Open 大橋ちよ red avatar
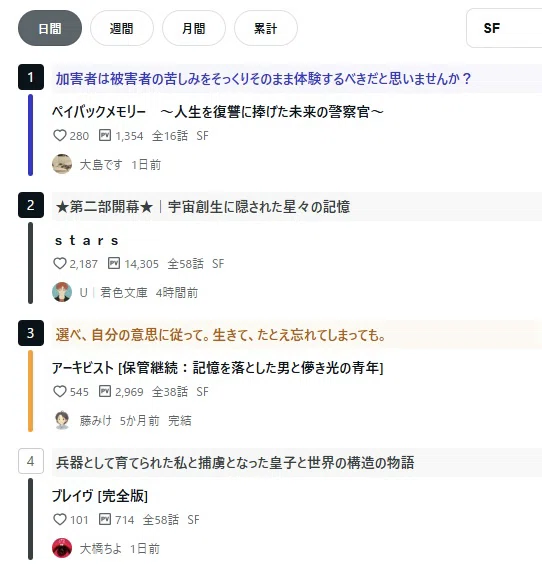The image size is (542, 573). click(62, 548)
